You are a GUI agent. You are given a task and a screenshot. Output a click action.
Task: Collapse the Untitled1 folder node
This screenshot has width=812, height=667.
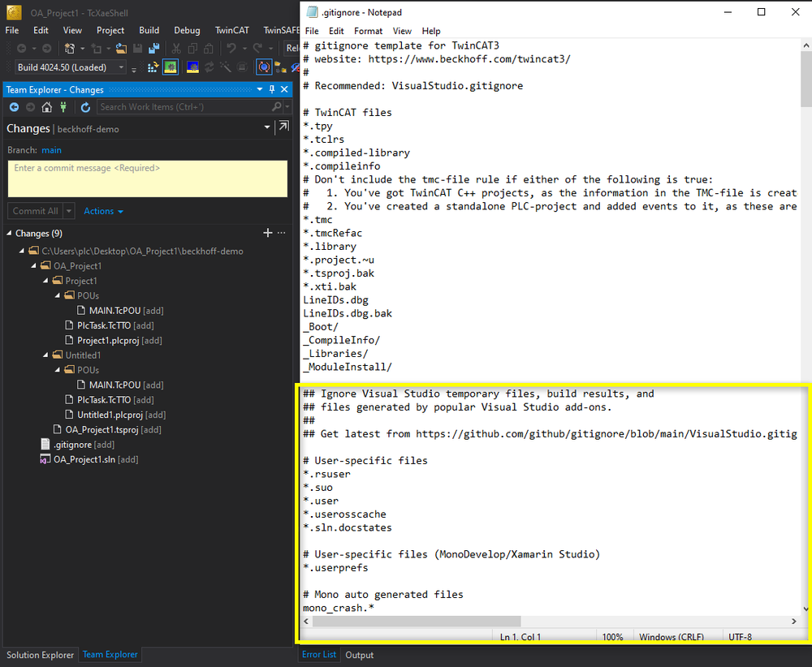click(45, 355)
